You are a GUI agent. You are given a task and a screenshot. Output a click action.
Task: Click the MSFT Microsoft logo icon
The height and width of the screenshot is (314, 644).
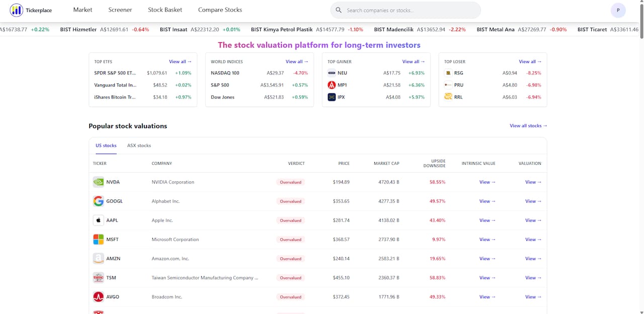pyautogui.click(x=99, y=239)
